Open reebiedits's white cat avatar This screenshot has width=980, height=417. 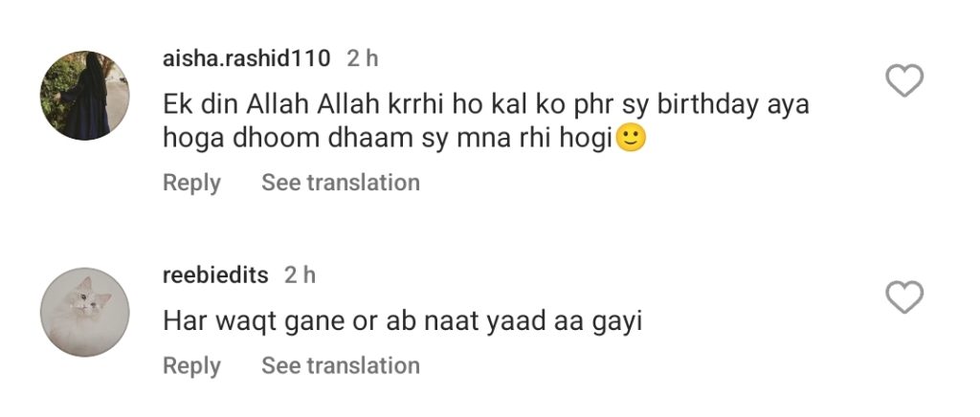(x=84, y=312)
